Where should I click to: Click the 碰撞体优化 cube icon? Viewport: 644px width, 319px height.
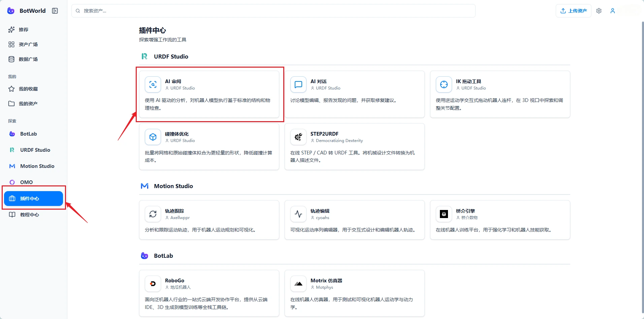pos(153,137)
